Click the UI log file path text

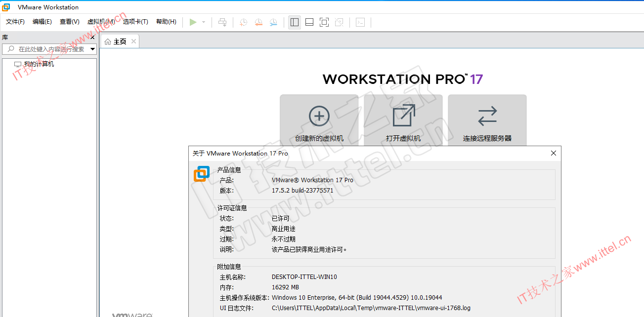click(371, 308)
